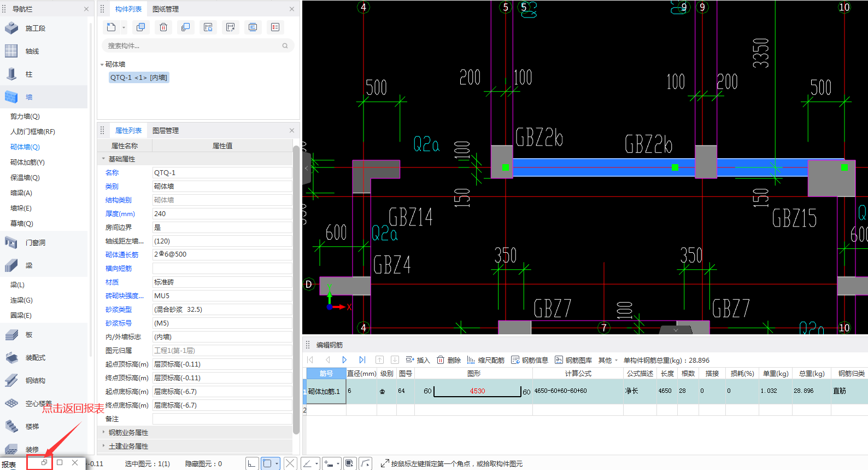Open the 门窗洞 navigation category

tap(44, 242)
